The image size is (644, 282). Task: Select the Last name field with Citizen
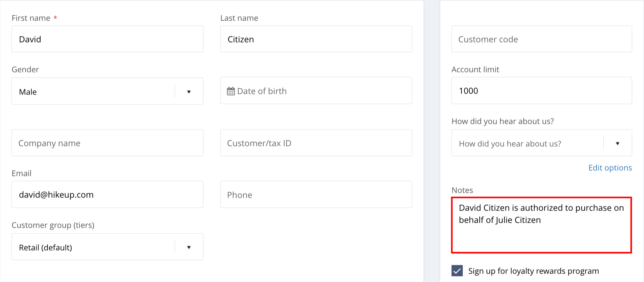[x=316, y=39]
